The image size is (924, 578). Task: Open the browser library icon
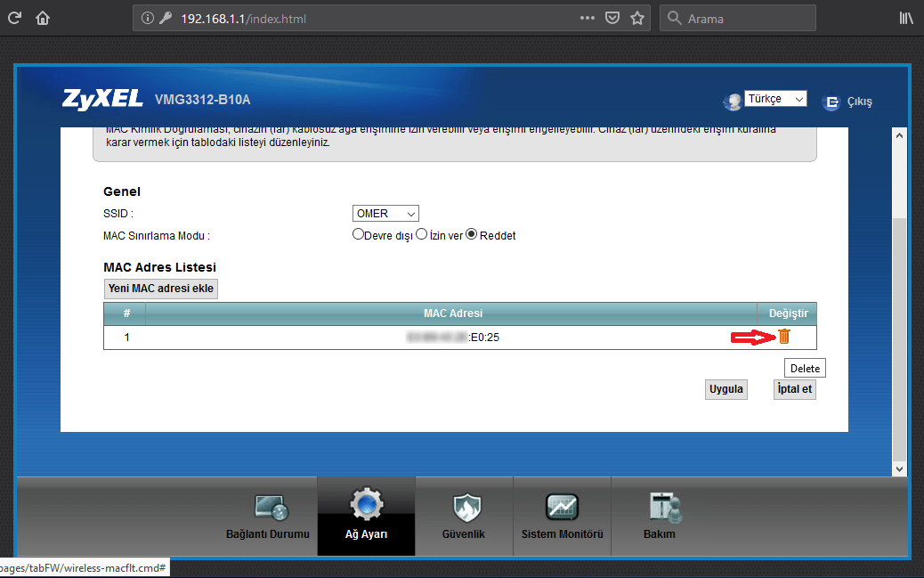click(905, 19)
